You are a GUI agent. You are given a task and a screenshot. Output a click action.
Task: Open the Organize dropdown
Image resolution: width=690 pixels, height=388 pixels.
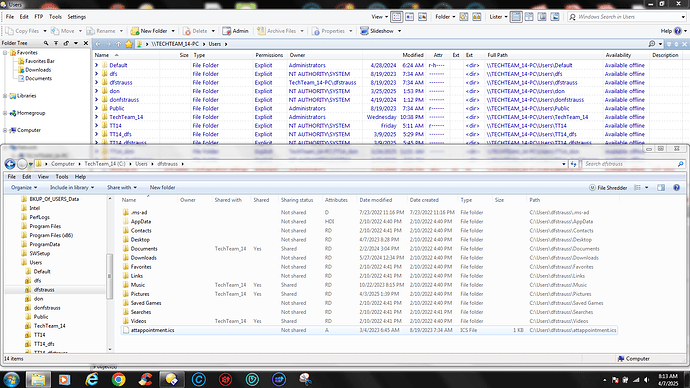pyautogui.click(x=24, y=187)
